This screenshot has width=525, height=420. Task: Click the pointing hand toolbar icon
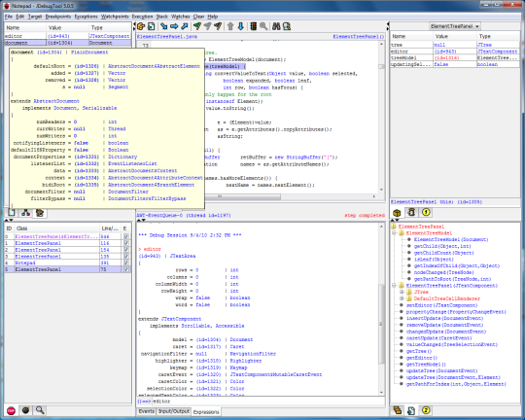[x=141, y=26]
